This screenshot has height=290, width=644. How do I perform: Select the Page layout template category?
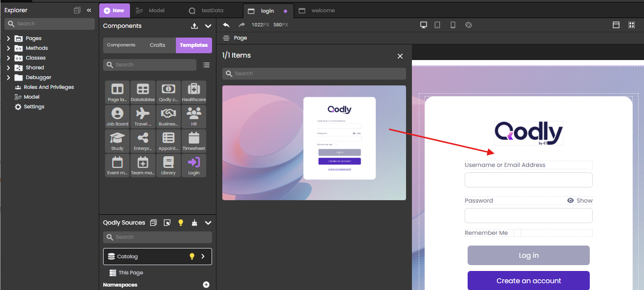coord(117,92)
